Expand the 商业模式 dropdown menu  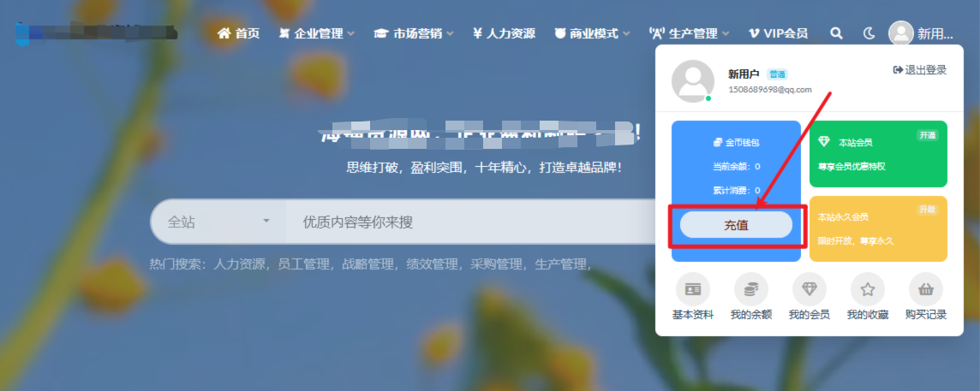593,33
